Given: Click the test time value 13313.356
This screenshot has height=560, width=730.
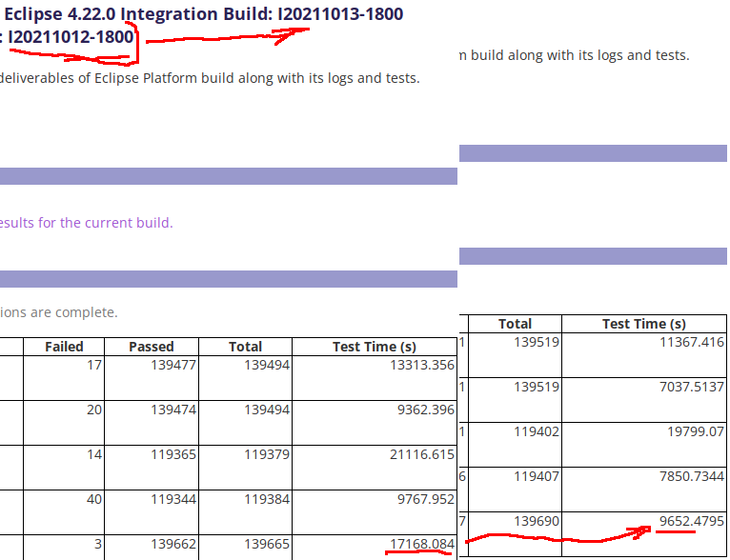Looking at the screenshot, I should click(422, 365).
